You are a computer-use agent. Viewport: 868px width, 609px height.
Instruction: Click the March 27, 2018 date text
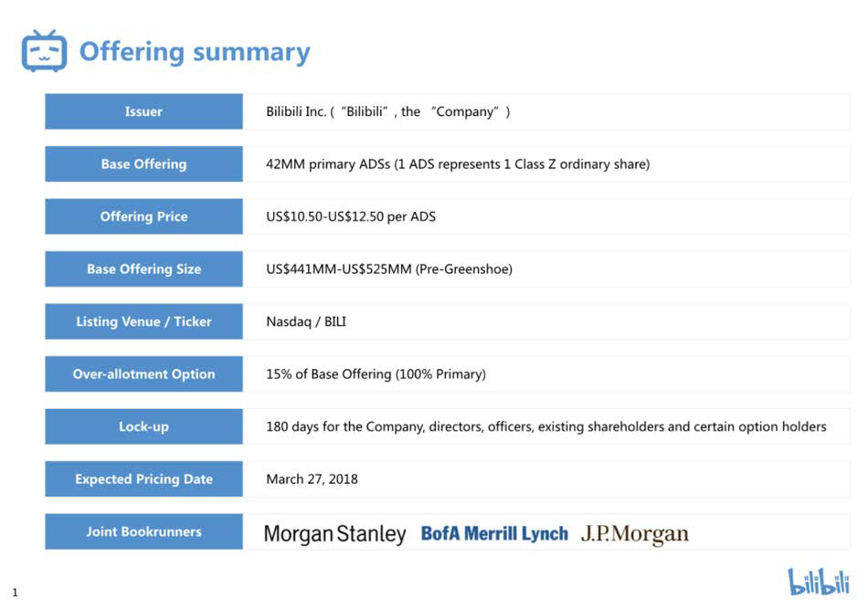pos(312,479)
